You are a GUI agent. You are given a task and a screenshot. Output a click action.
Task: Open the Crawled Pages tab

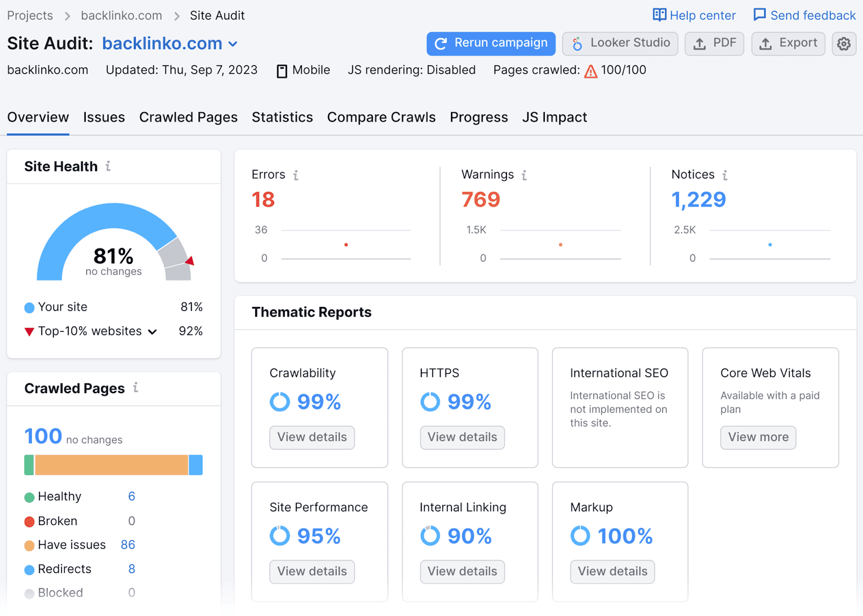(x=188, y=117)
